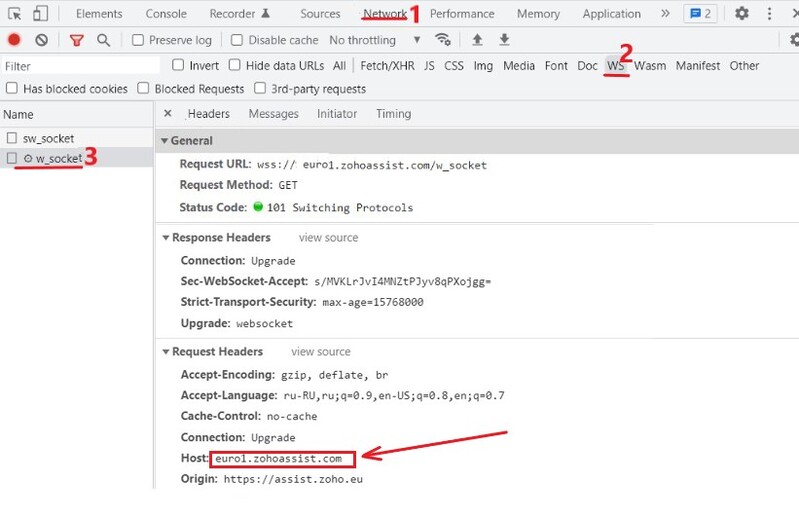
Task: Select the Request URL wss value
Action: (372, 165)
